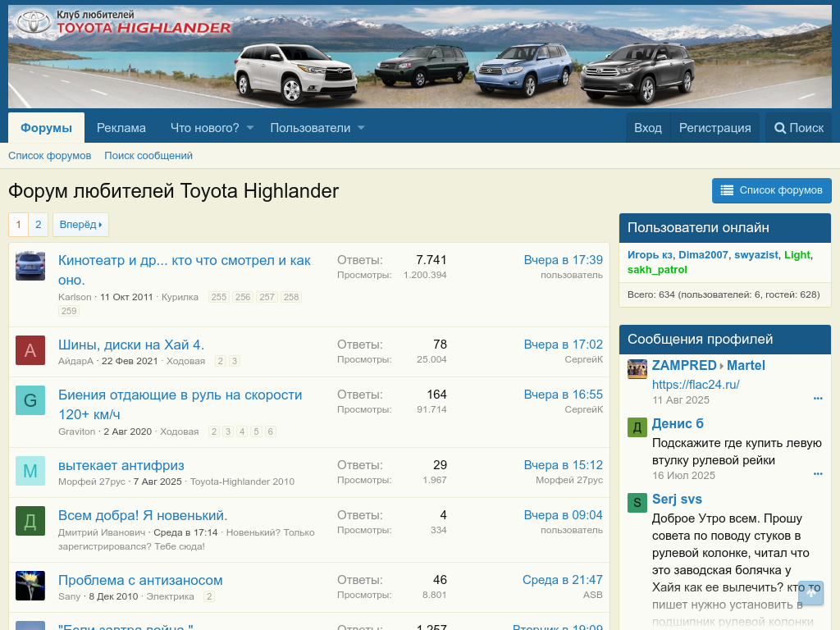Image resolution: width=840 pixels, height=630 pixels.
Task: Click the 'Вперёд' next page button
Action: pos(81,225)
